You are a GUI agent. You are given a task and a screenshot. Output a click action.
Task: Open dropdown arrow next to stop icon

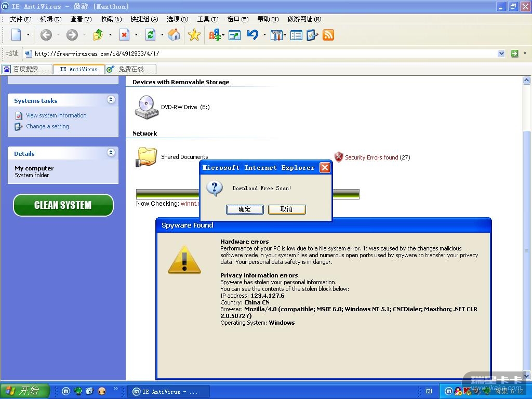click(136, 35)
